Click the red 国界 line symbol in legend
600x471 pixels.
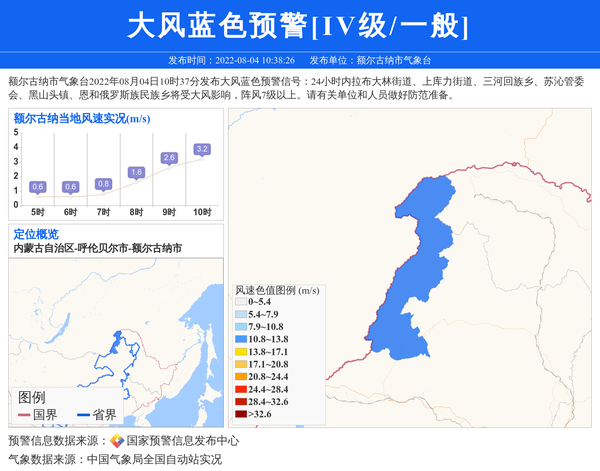coord(24,414)
